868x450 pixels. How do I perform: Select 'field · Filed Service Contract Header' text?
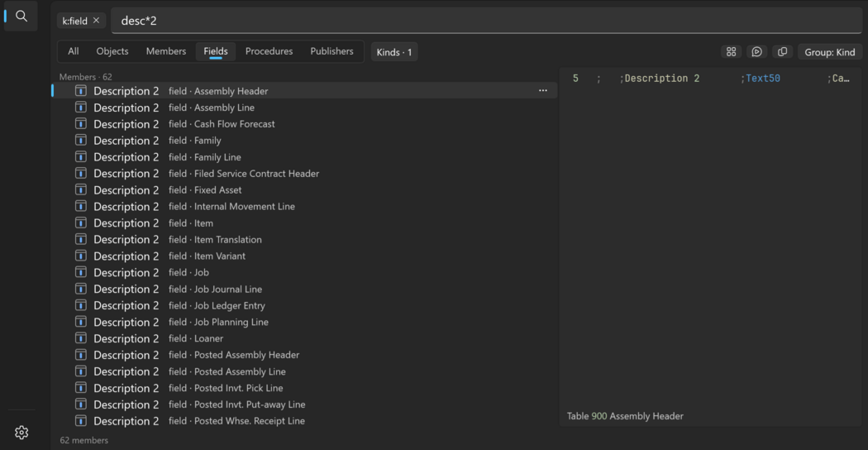(244, 174)
